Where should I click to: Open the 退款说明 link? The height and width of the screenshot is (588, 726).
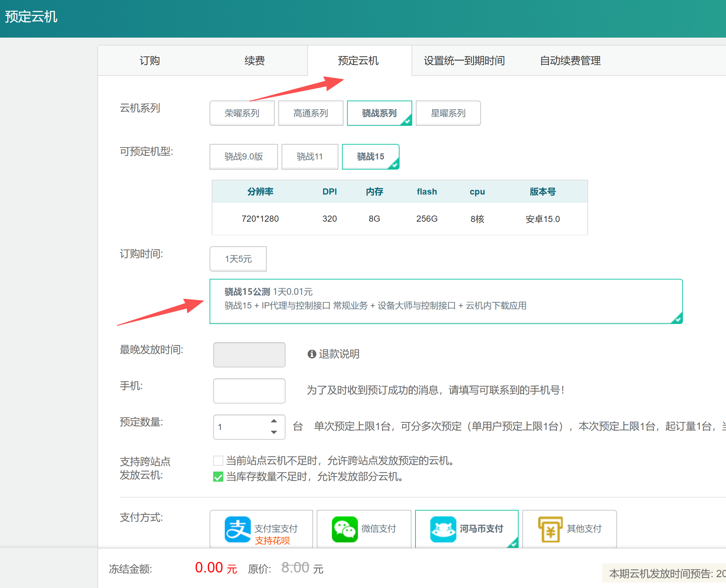[x=339, y=354]
